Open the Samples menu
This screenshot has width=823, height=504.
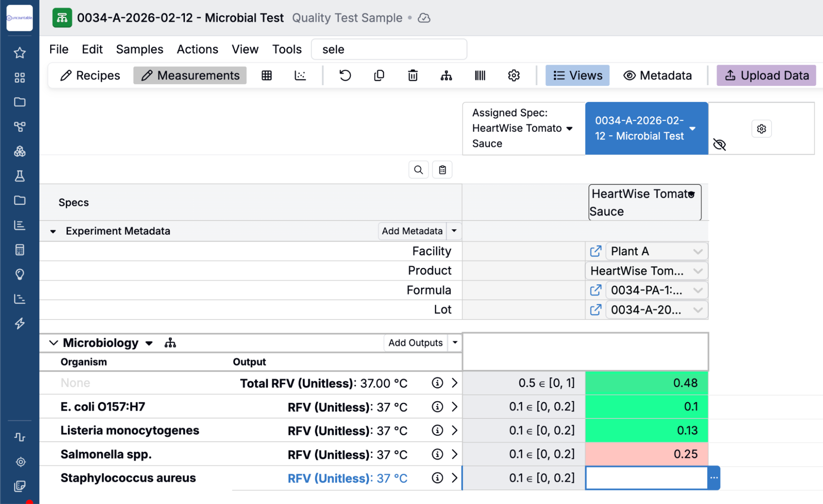click(140, 49)
